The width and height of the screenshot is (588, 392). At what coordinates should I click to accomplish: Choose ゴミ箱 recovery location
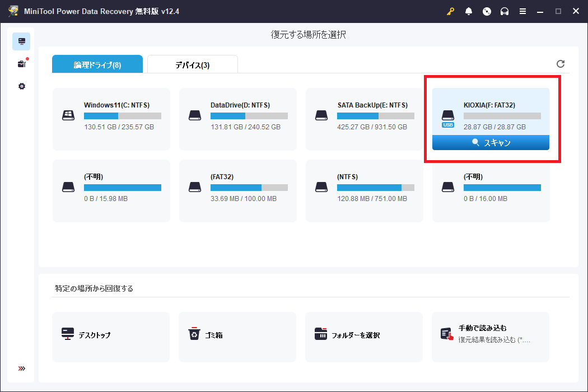click(x=237, y=337)
